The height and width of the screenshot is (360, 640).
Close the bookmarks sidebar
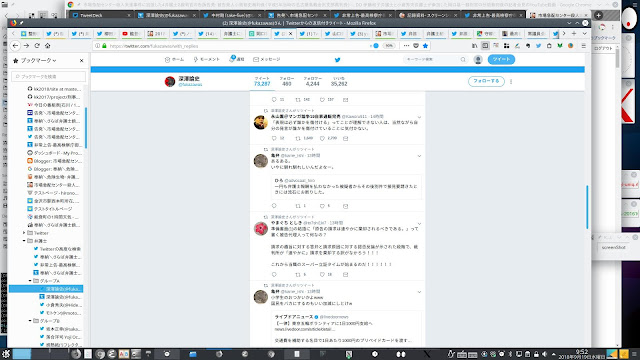pos(81,60)
